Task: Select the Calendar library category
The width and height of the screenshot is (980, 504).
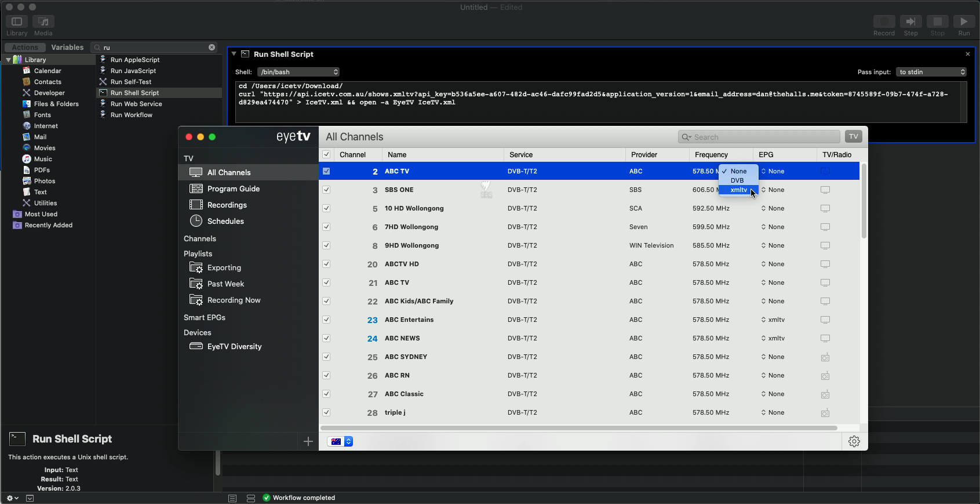Action: pos(48,71)
